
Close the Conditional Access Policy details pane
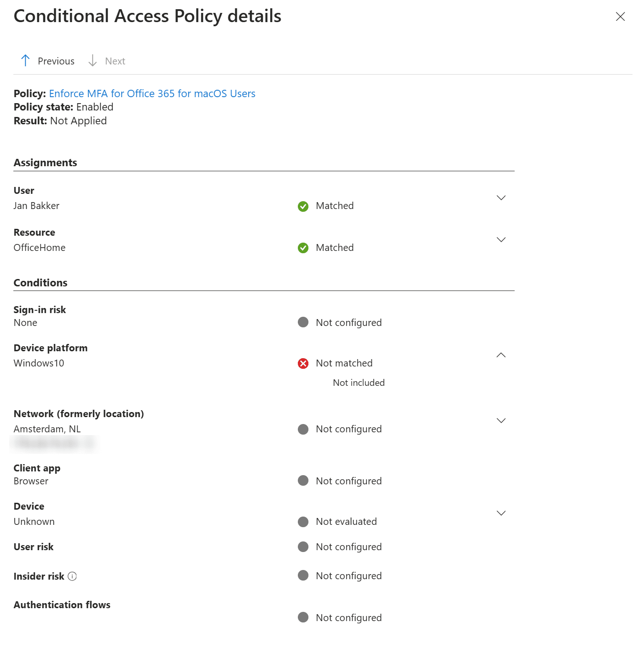620,17
